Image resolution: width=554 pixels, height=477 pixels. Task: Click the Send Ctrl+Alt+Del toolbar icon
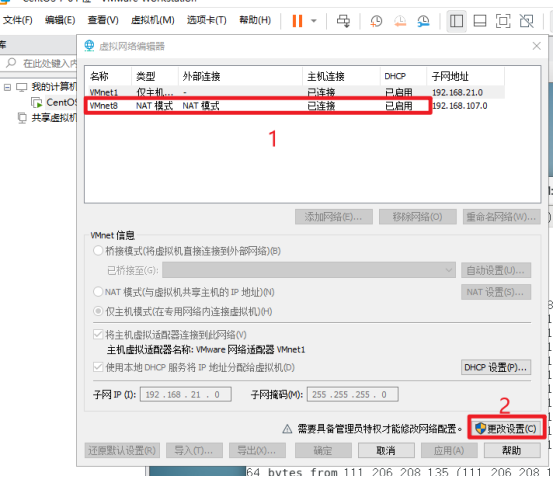point(343,21)
